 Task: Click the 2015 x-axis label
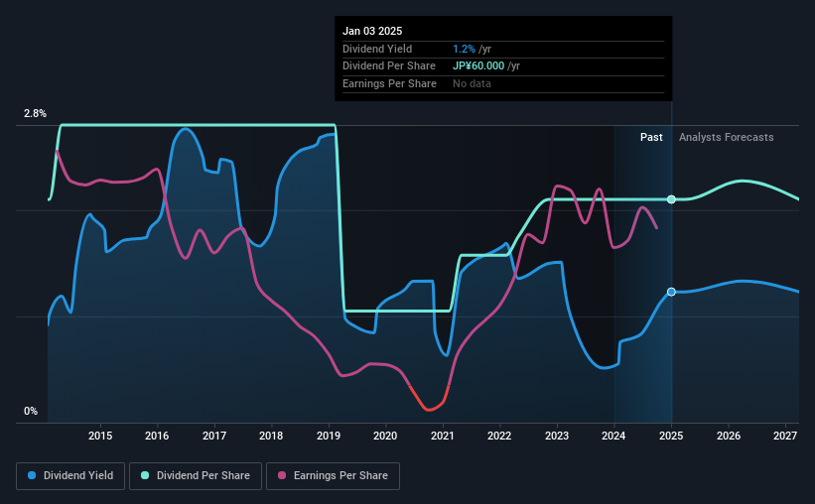(100, 436)
